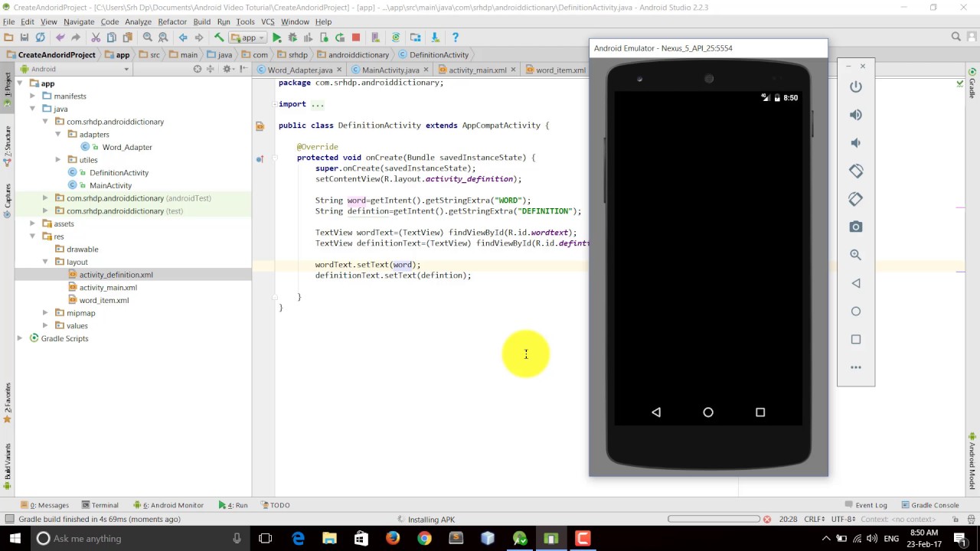Image resolution: width=980 pixels, height=551 pixels.
Task: Select Word_Adapter class in project tree
Action: point(127,147)
